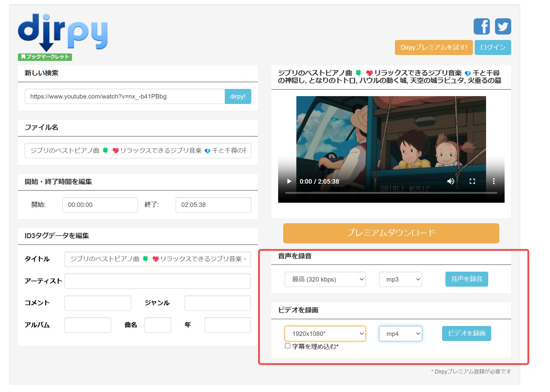
Task: Click the ビデオを録画 section heading
Action: pyautogui.click(x=298, y=310)
